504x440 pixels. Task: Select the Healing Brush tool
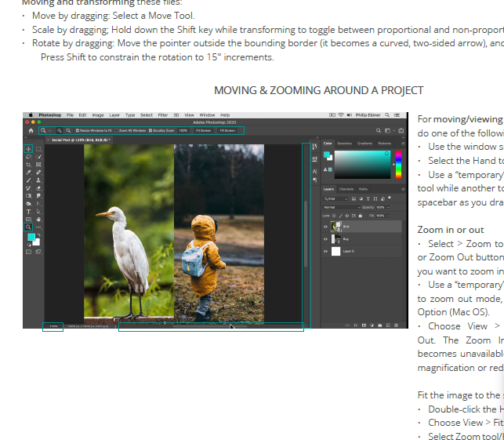pos(38,173)
